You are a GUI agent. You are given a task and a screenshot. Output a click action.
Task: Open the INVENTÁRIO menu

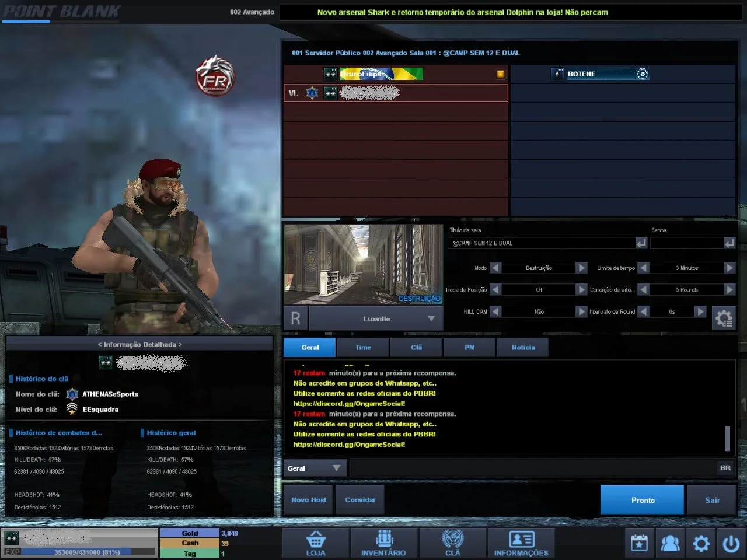tap(383, 543)
